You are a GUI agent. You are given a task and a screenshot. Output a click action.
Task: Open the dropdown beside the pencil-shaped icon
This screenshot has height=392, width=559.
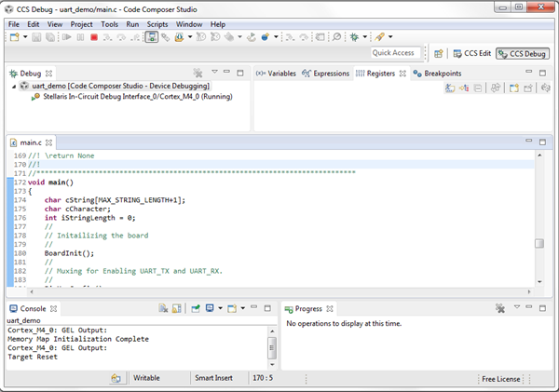click(x=390, y=37)
